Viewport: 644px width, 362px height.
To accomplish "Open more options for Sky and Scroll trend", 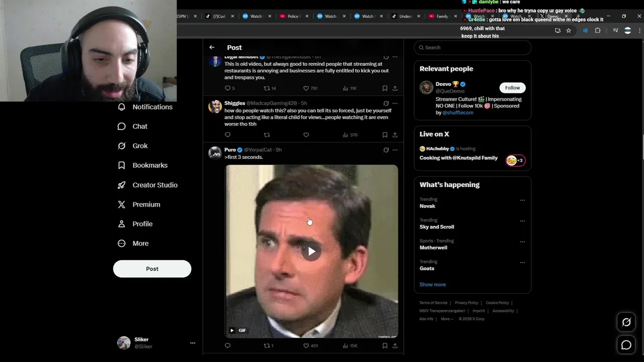I will [522, 221].
